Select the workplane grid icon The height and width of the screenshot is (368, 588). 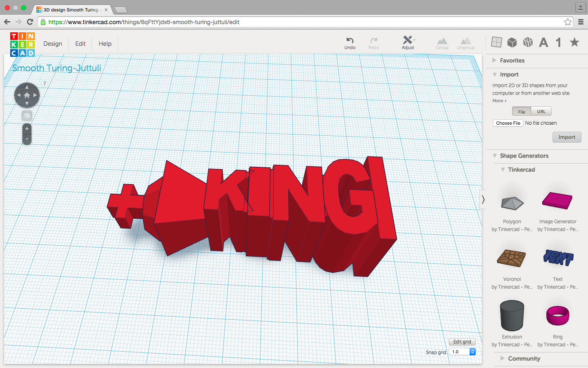497,42
